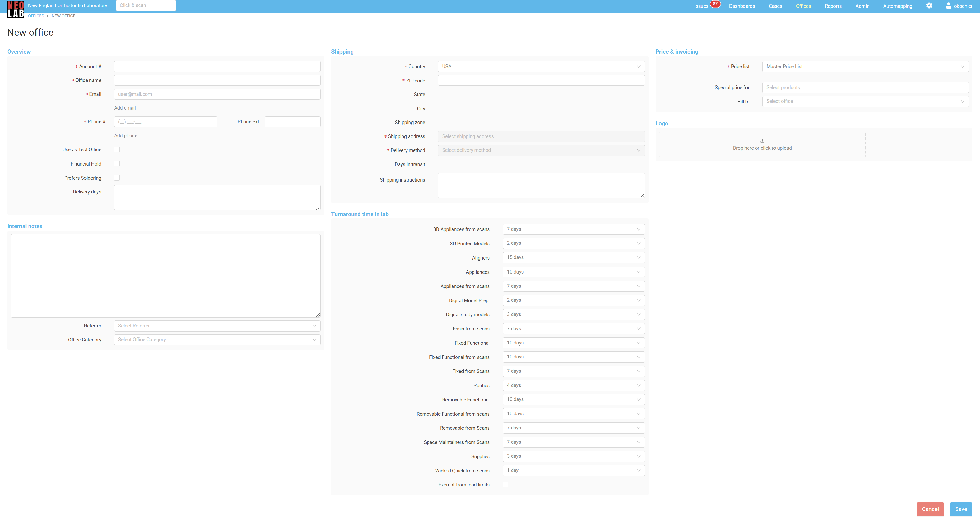Viewport: 980px width, 518px height.
Task: Open the settings gear icon
Action: (x=929, y=6)
